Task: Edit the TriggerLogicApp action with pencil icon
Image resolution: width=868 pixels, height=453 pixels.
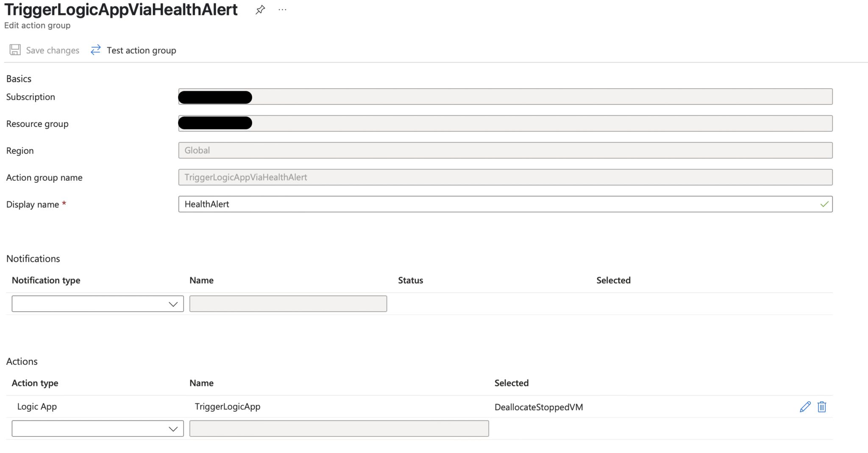Action: coord(805,407)
